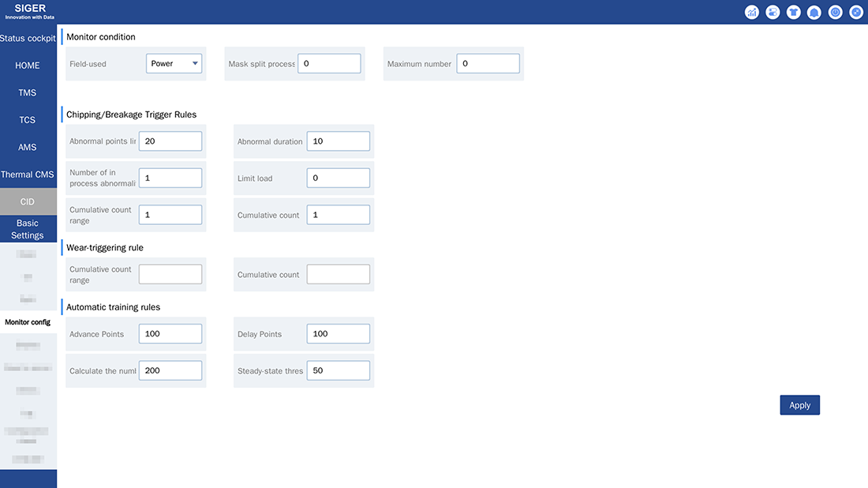868x488 pixels.
Task: Click the Maximum number input
Action: 488,64
